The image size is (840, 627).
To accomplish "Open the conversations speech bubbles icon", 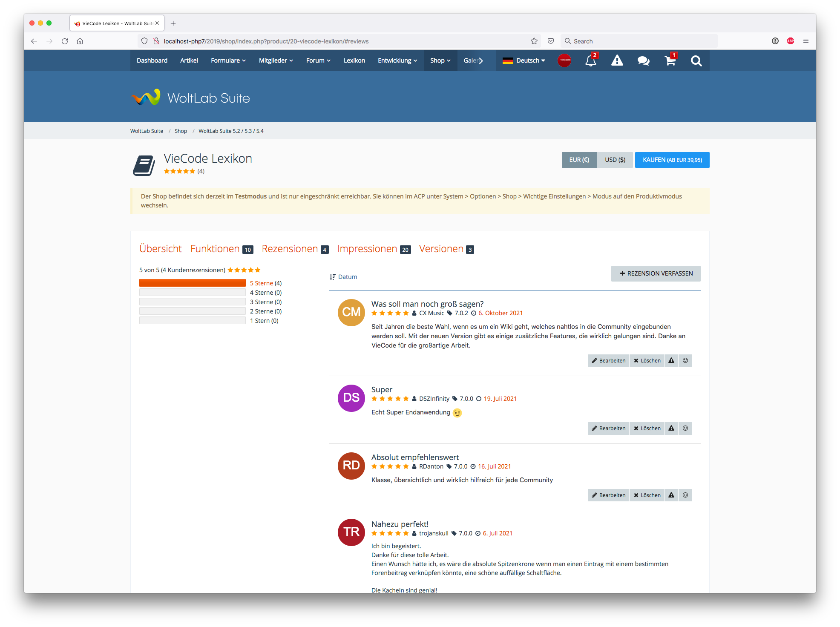I will [643, 61].
